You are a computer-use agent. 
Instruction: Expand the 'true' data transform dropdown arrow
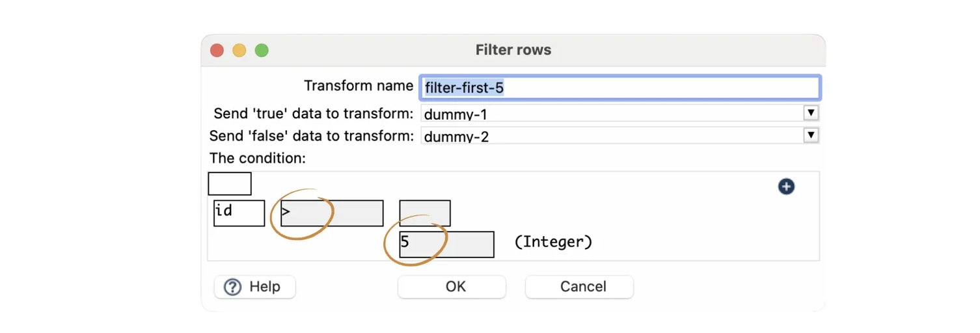pyautogui.click(x=811, y=113)
